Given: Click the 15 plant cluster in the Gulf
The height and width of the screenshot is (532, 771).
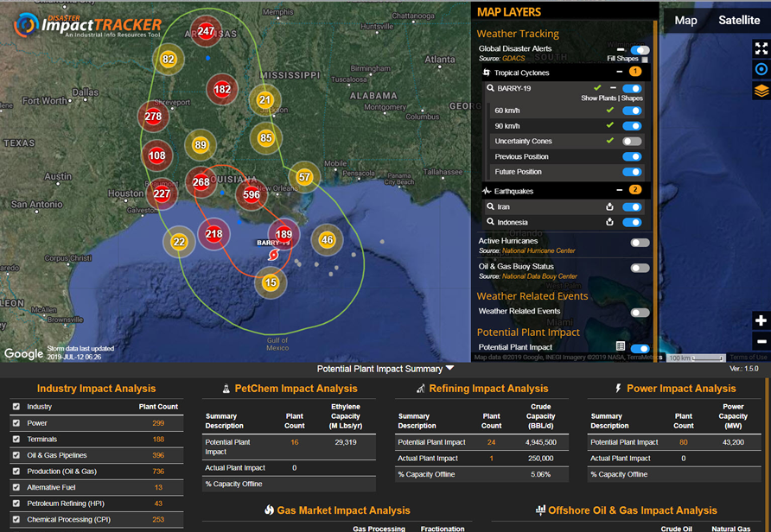Looking at the screenshot, I should (x=271, y=282).
